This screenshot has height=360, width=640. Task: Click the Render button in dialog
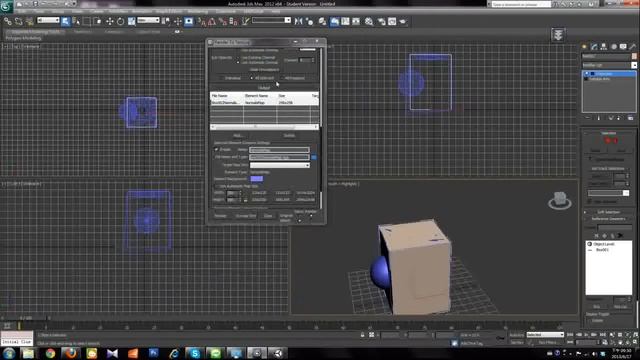tap(220, 216)
